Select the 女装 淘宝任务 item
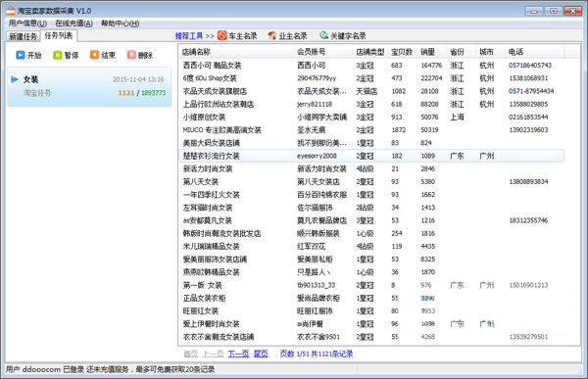This screenshot has height=379, width=588. [89, 86]
